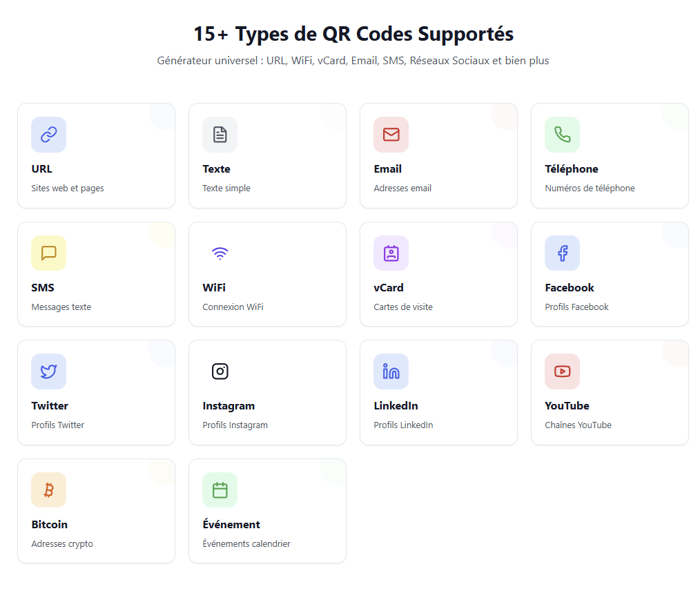Click the Email envelope icon
Image resolution: width=700 pixels, height=589 pixels.
[391, 135]
